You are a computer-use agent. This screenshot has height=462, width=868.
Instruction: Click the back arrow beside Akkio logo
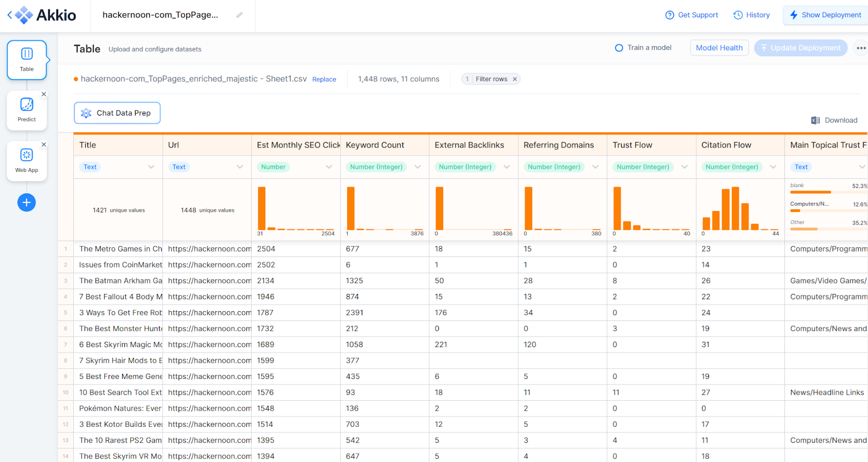9,15
